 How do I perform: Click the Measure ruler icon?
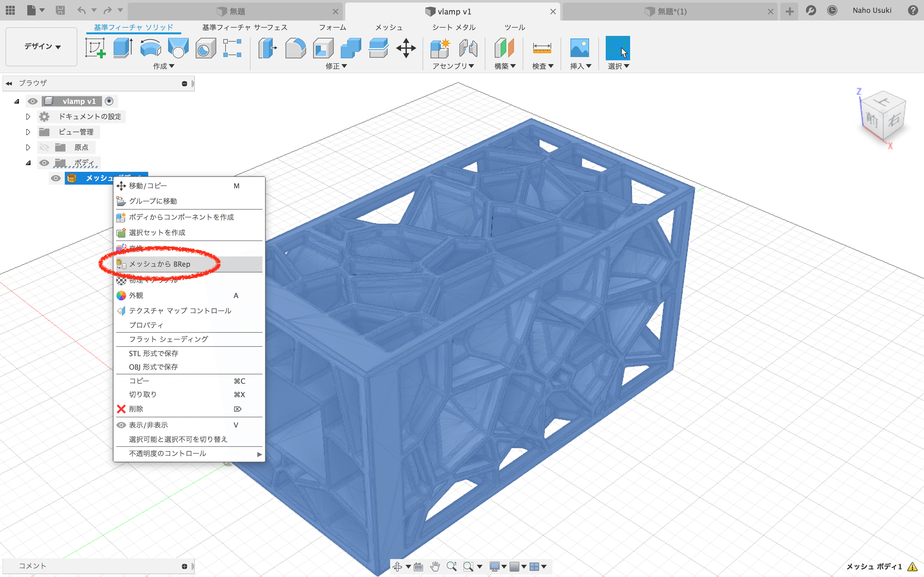(x=542, y=48)
